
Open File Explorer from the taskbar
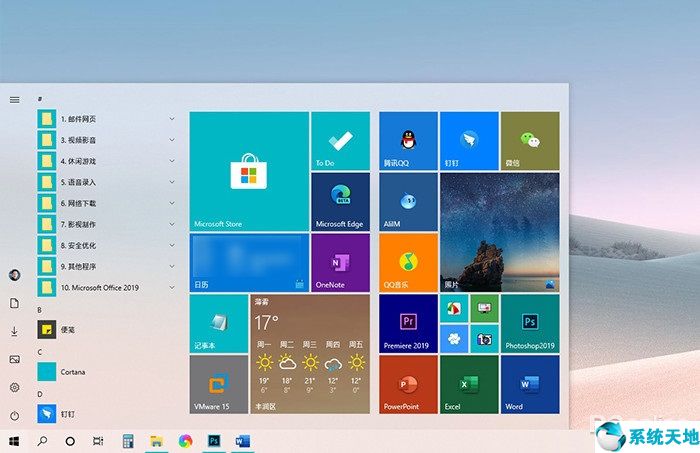tap(156, 441)
